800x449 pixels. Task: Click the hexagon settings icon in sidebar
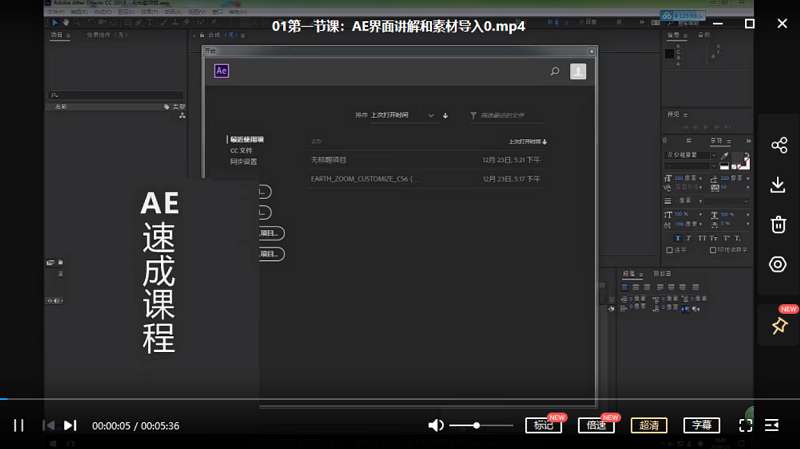coord(778,264)
